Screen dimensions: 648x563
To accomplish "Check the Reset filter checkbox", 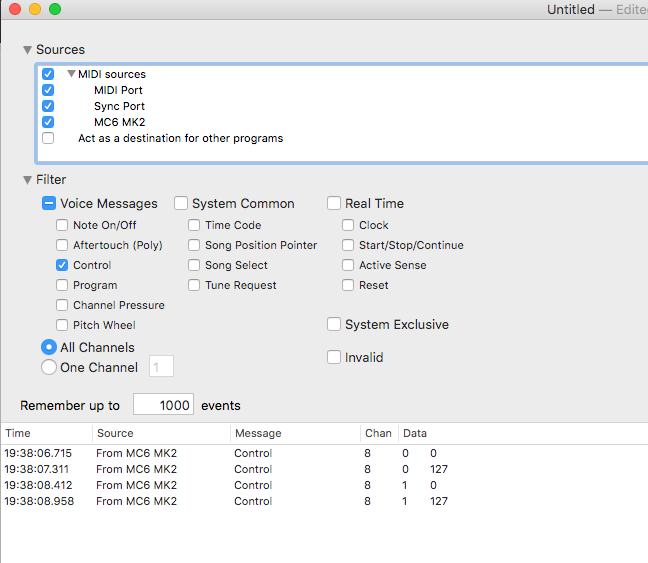I will 348,285.
